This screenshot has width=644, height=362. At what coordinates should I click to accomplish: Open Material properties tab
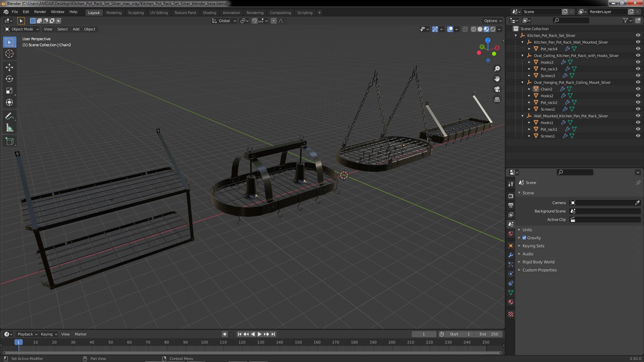click(511, 302)
